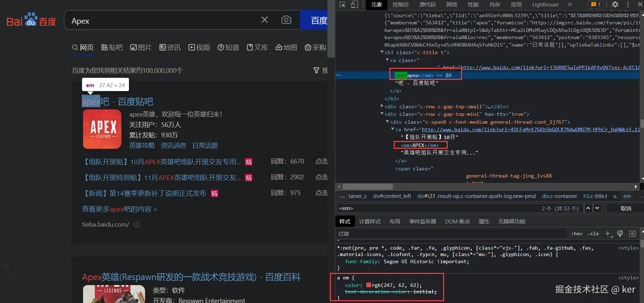The width and height of the screenshot is (644, 303).
Task: Switch to the 贴吧 search category
Action: click(112, 47)
